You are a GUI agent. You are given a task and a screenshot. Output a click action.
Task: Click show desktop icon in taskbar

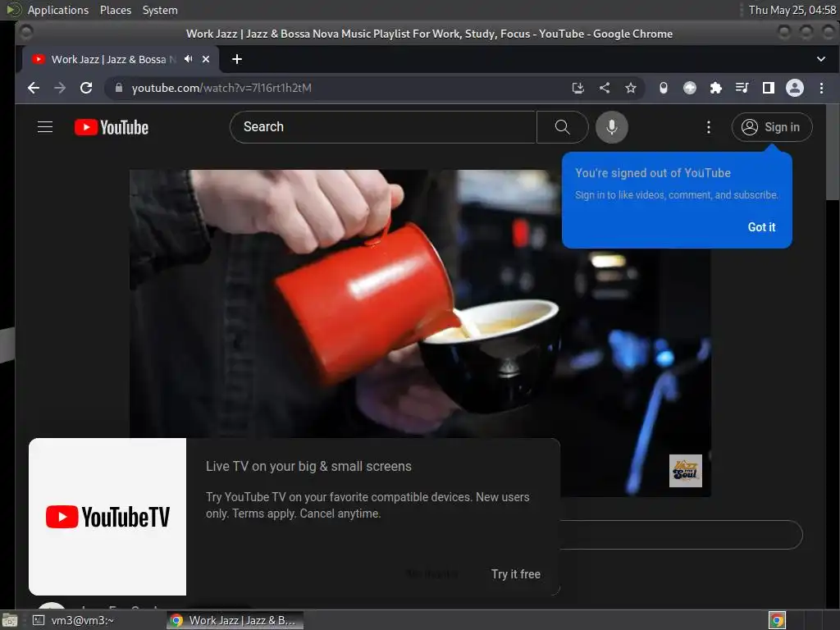(x=10, y=620)
